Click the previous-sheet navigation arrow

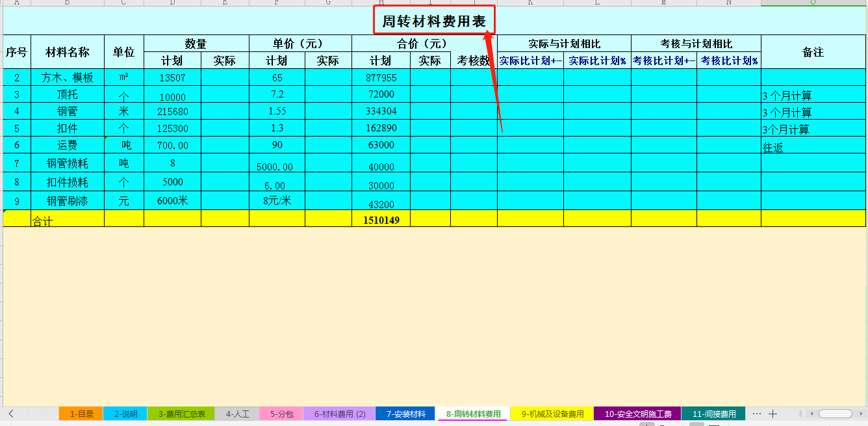pos(10,412)
